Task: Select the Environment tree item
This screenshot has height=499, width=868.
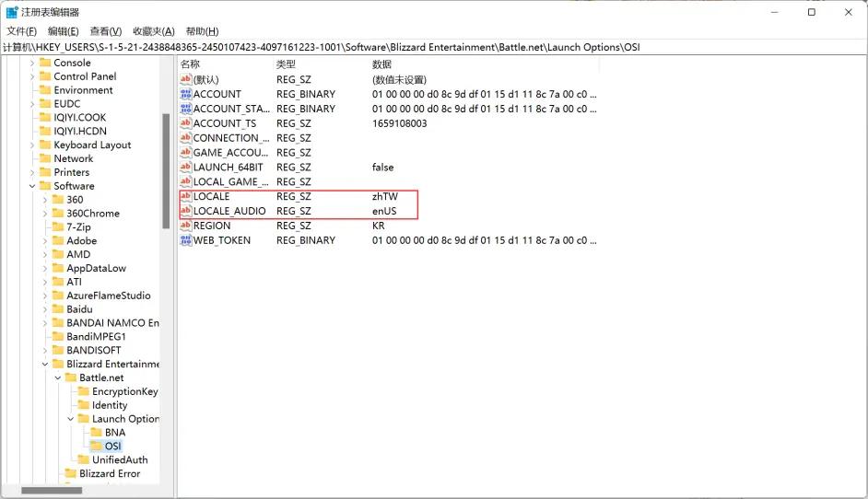Action: [x=83, y=90]
